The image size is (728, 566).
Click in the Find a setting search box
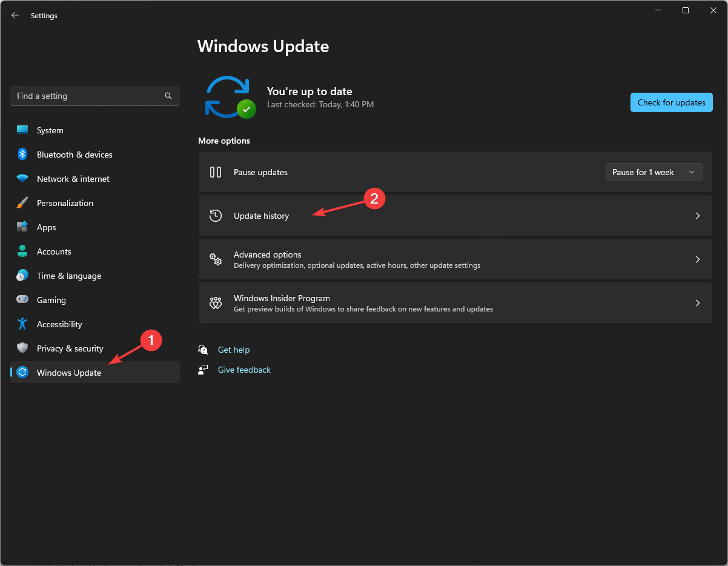(x=95, y=96)
